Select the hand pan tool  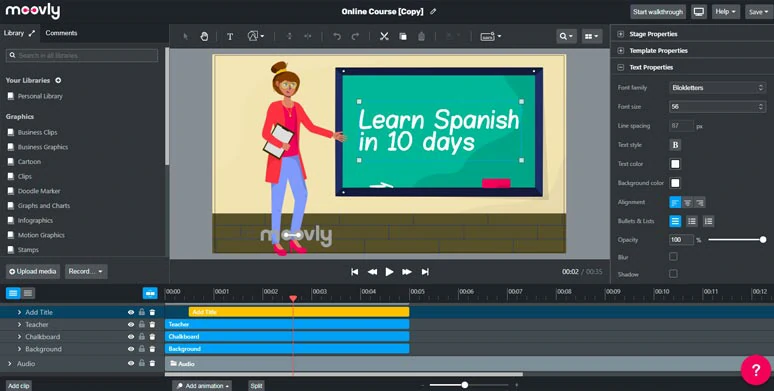204,36
